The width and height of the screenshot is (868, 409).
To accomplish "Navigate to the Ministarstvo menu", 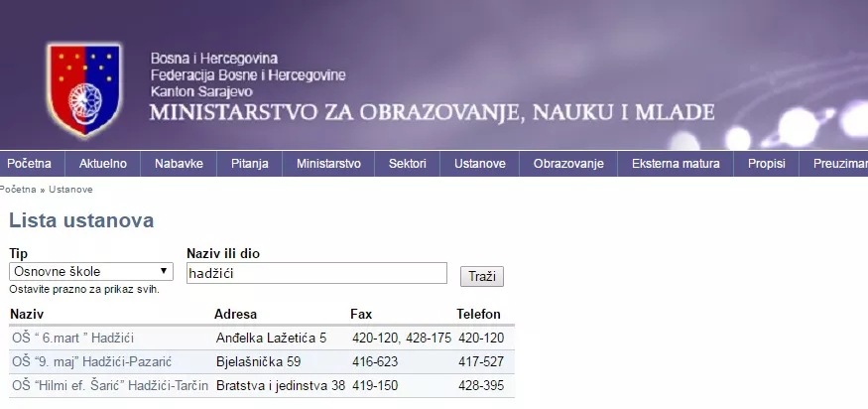I will (328, 164).
